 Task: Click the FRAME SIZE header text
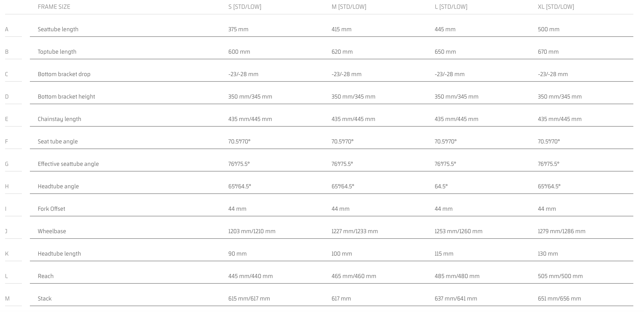(54, 7)
